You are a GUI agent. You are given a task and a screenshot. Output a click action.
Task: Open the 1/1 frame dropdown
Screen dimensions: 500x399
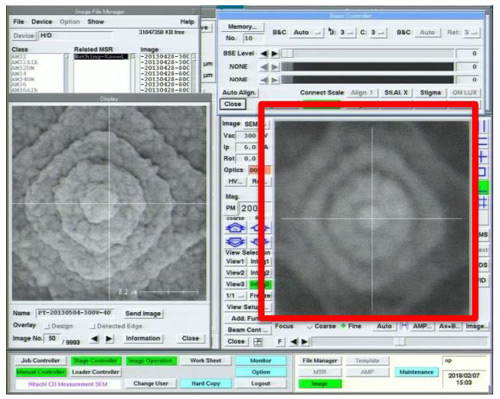point(235,296)
